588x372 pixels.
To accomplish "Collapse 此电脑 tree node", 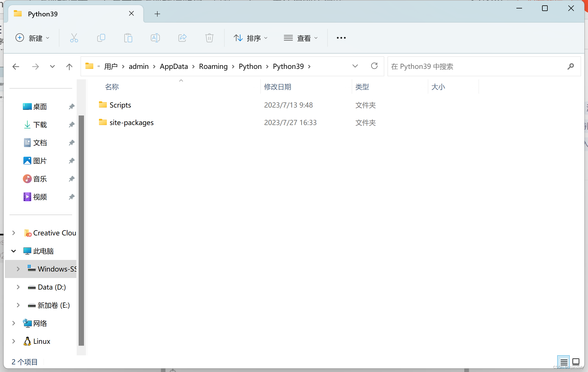I will [x=14, y=251].
